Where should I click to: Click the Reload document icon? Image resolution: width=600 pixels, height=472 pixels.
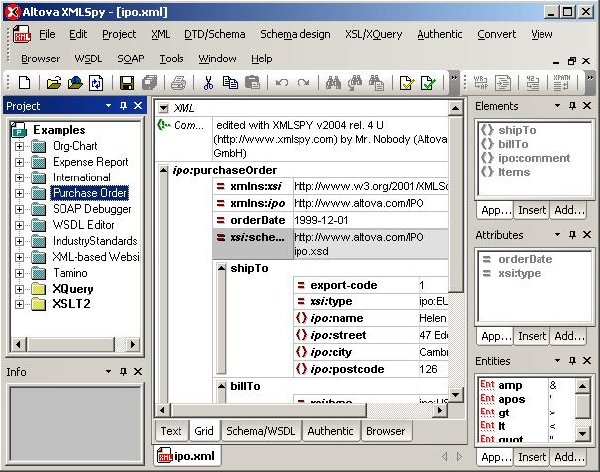(96, 82)
